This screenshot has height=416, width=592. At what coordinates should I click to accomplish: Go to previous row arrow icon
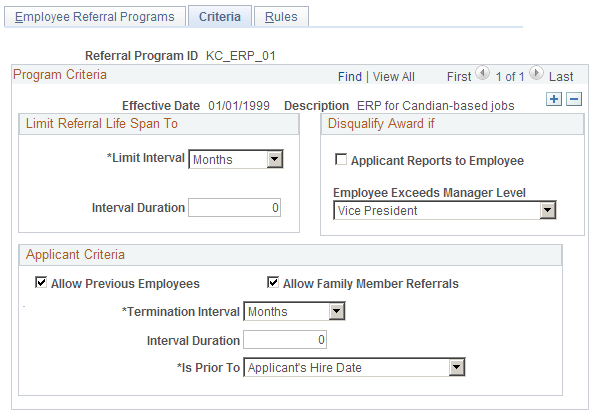coord(482,73)
